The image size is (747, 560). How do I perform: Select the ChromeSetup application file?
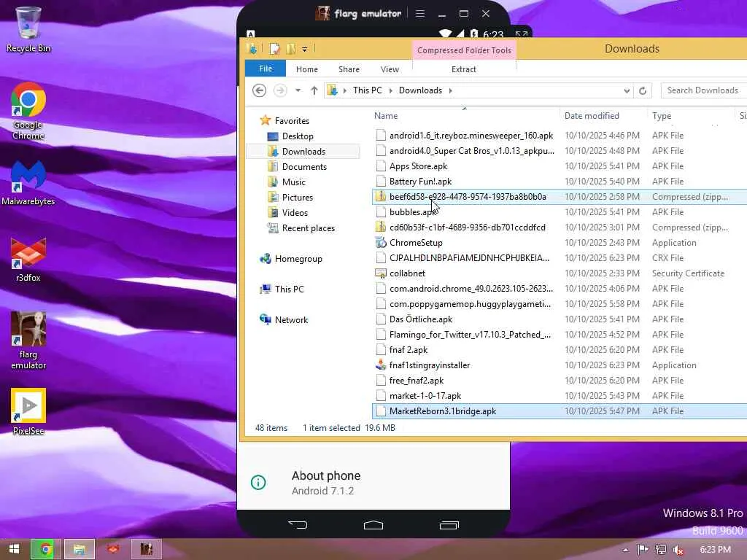tap(416, 242)
